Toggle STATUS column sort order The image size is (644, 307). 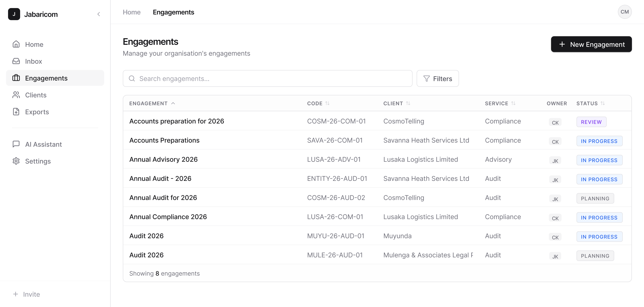603,103
